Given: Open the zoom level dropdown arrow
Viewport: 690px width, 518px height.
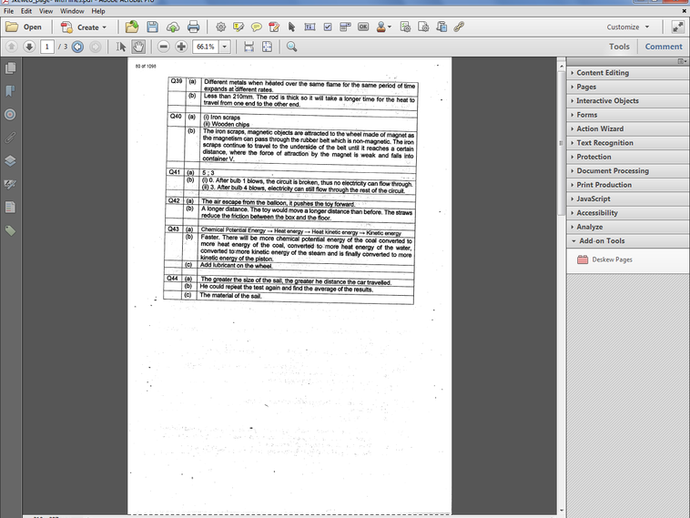Looking at the screenshot, I should tap(225, 47).
